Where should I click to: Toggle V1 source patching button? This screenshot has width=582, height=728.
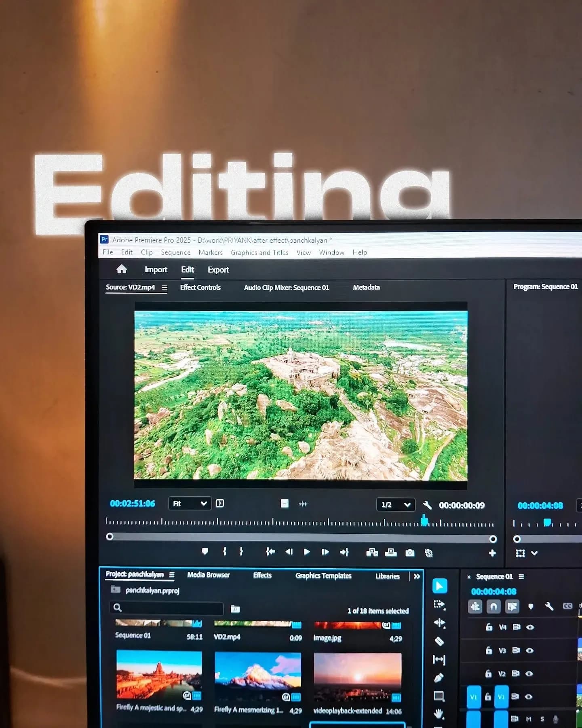[x=474, y=696]
